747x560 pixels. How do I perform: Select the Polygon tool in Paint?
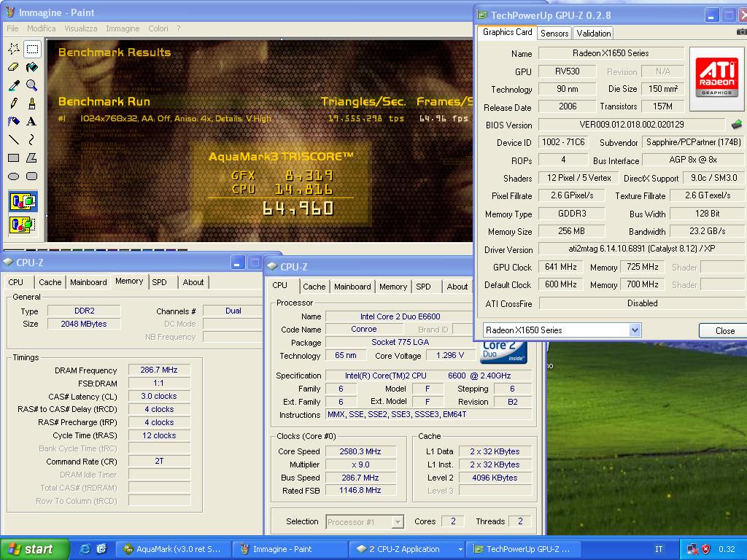point(32,157)
